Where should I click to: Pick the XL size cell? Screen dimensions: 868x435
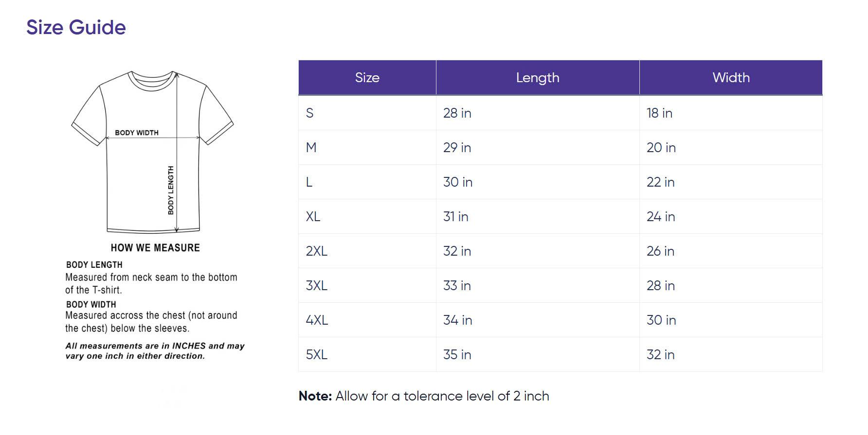(x=313, y=217)
